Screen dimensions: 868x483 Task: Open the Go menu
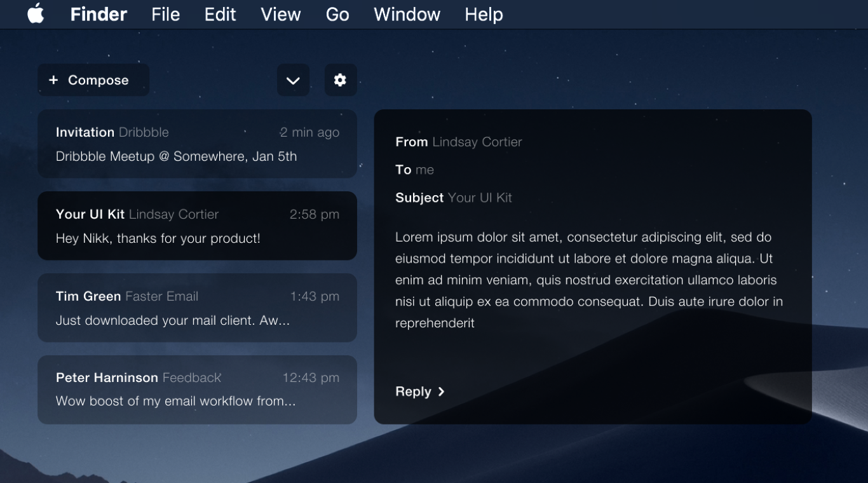[x=337, y=14]
